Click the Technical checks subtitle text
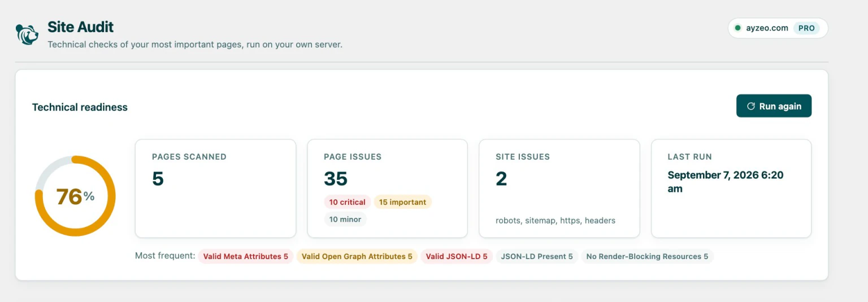The height and width of the screenshot is (302, 868). (195, 44)
